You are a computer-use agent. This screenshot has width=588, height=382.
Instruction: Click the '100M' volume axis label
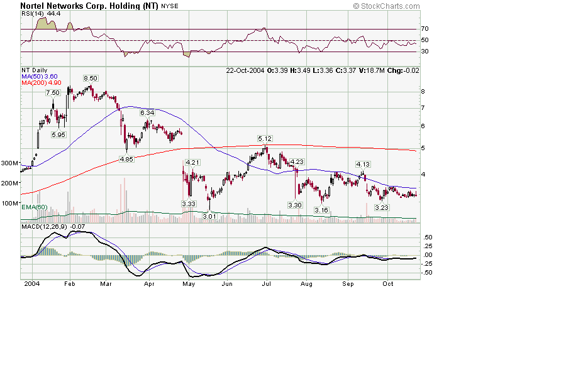tap(10, 204)
